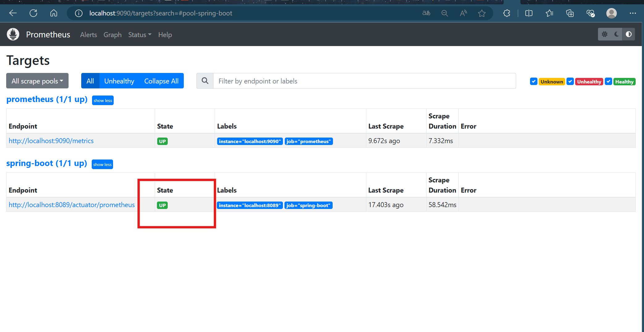This screenshot has width=644, height=332.
Task: Click the zoom magnifier icon in address bar
Action: [445, 13]
